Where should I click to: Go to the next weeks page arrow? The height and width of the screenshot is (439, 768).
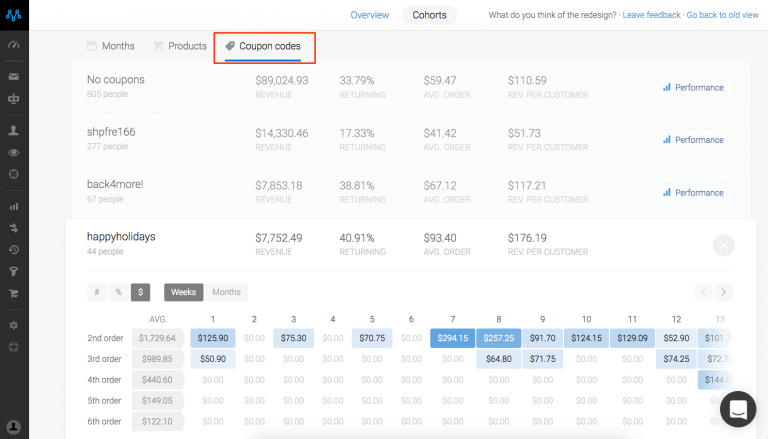pyautogui.click(x=723, y=292)
